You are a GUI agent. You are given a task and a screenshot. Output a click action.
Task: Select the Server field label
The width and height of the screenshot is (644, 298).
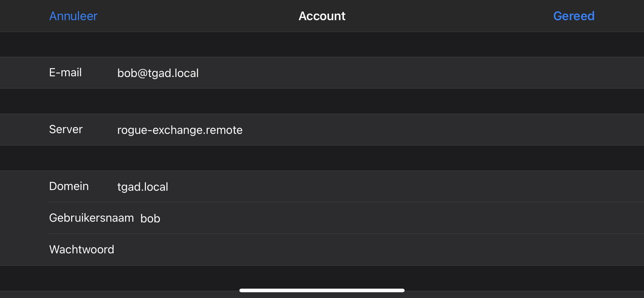66,130
